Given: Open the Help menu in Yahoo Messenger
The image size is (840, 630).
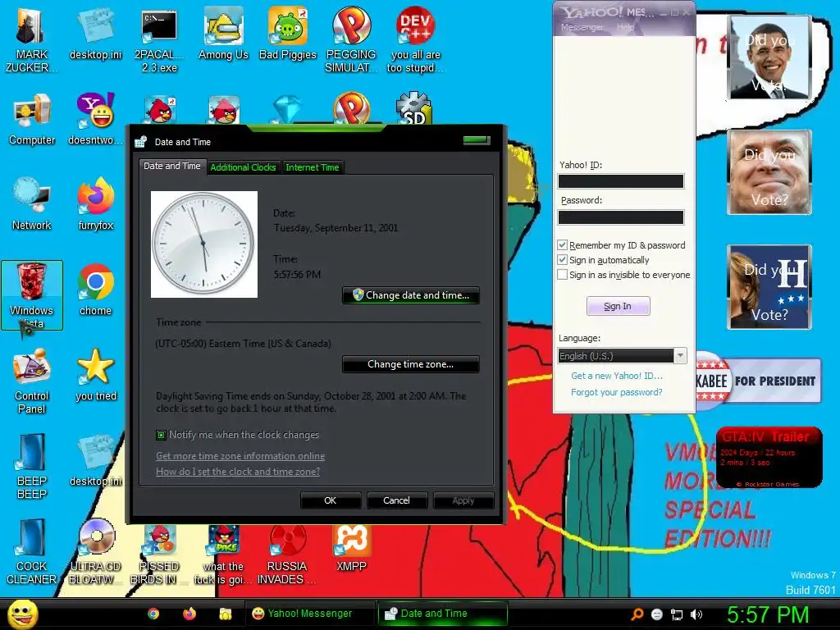Looking at the screenshot, I should click(x=625, y=27).
